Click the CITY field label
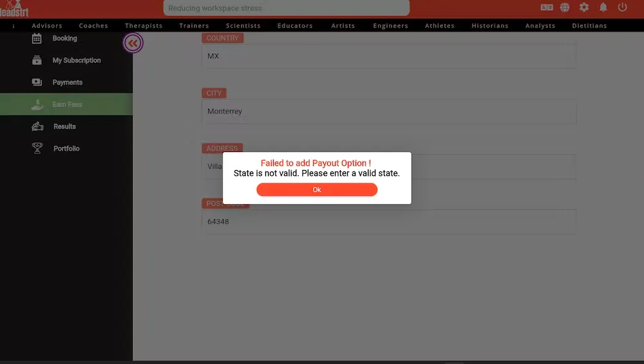The height and width of the screenshot is (364, 644). tap(214, 93)
